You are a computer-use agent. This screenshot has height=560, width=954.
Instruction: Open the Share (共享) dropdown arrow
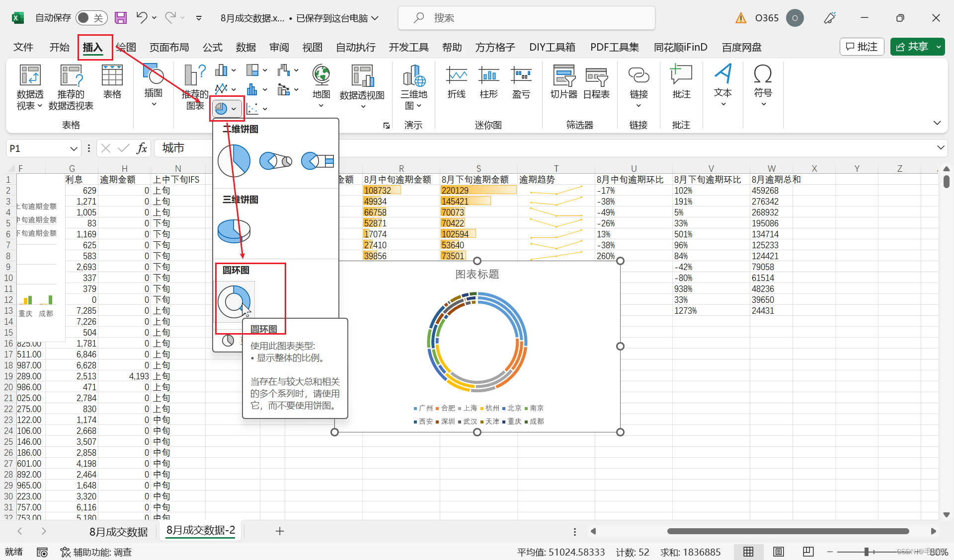[939, 47]
